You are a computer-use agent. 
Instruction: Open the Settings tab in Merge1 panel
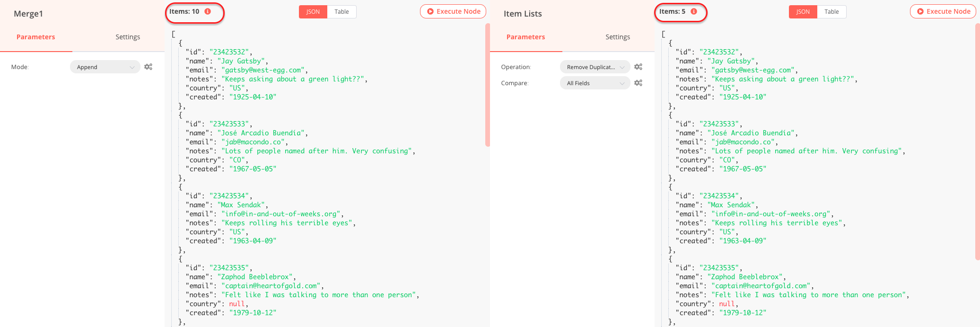(128, 37)
